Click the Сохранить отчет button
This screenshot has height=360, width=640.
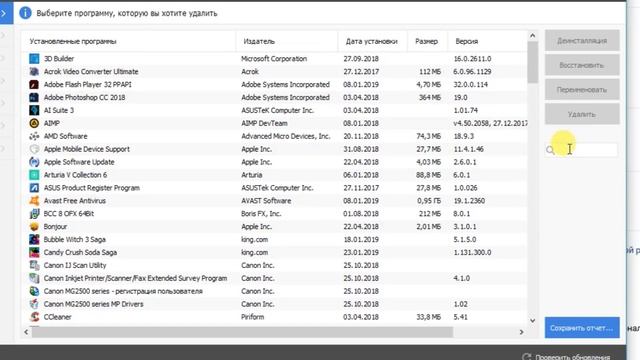point(582,328)
